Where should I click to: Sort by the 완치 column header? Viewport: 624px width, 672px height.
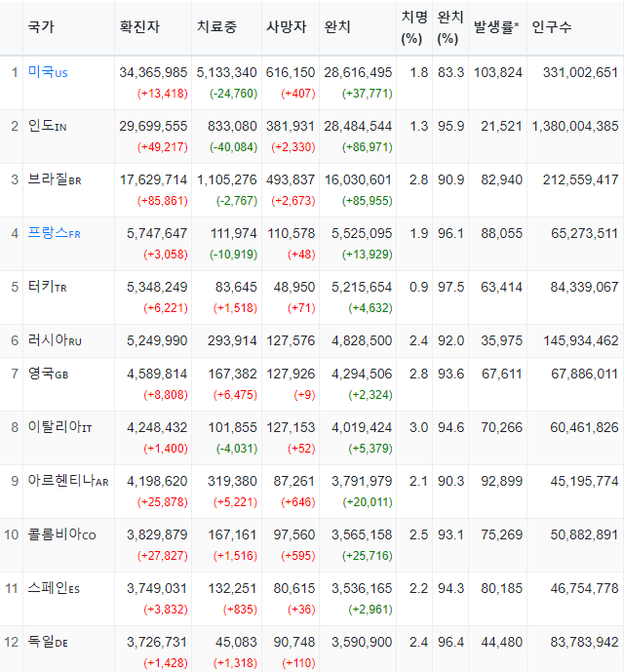coord(337,27)
